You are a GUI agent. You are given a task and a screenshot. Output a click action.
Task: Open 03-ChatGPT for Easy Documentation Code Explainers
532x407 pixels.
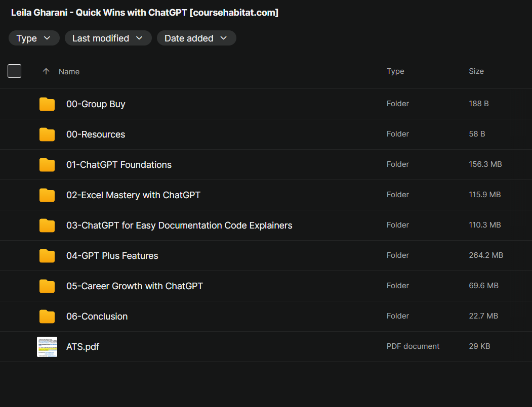tap(179, 225)
